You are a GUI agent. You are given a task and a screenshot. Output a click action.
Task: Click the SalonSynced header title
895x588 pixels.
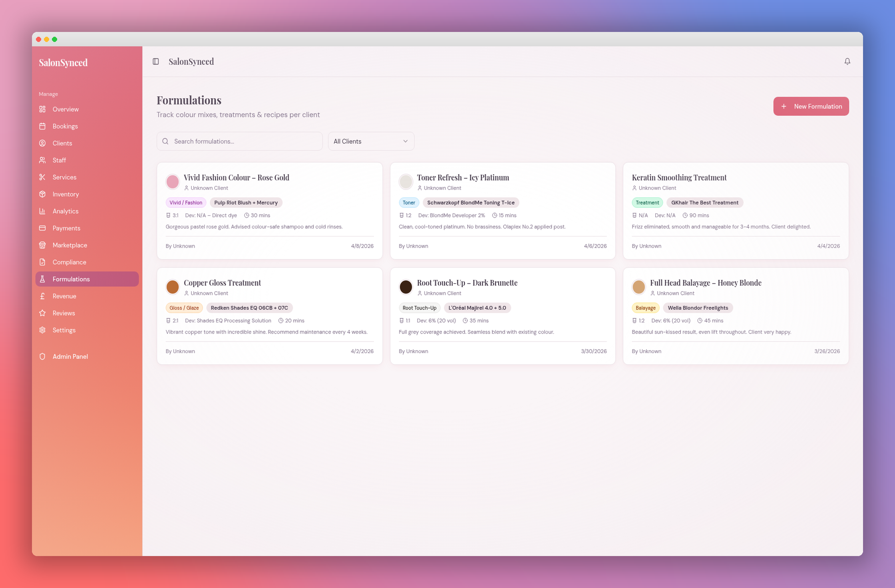point(191,62)
